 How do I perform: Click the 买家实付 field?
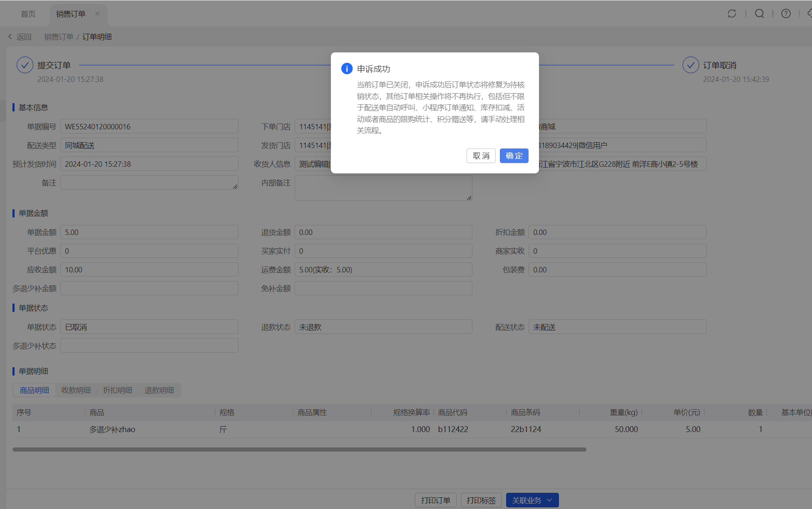coord(383,251)
